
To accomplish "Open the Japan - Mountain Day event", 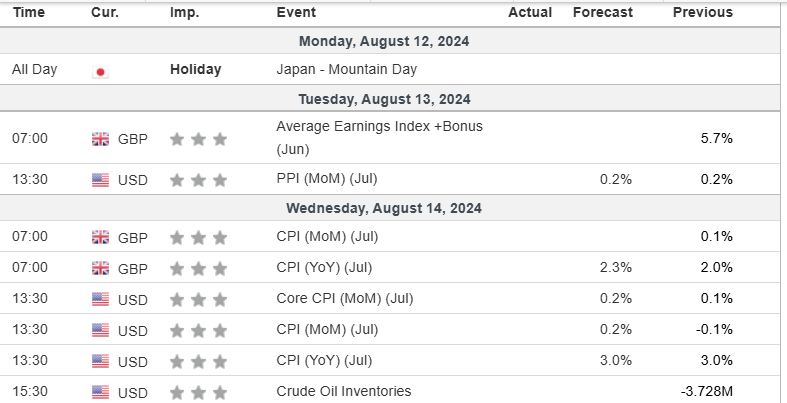I will coord(345,70).
